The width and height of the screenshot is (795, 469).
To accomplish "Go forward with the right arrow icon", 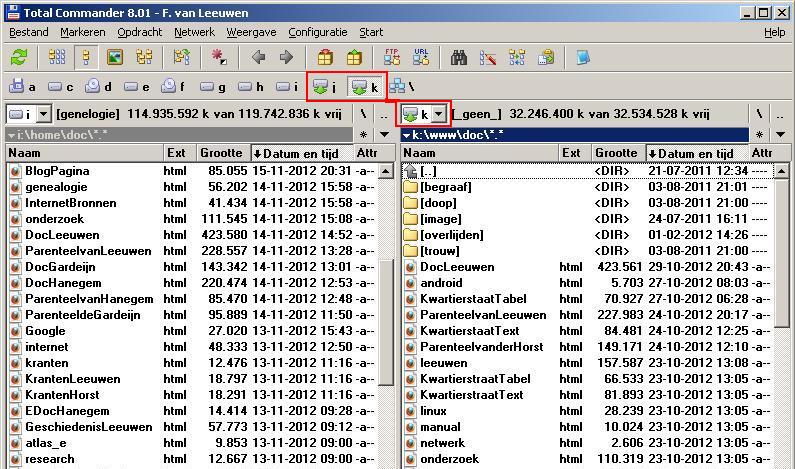I will point(286,57).
